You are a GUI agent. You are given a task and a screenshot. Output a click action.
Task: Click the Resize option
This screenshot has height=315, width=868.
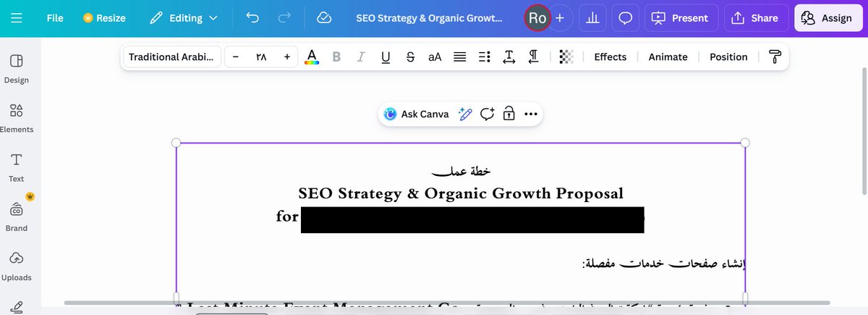point(104,18)
